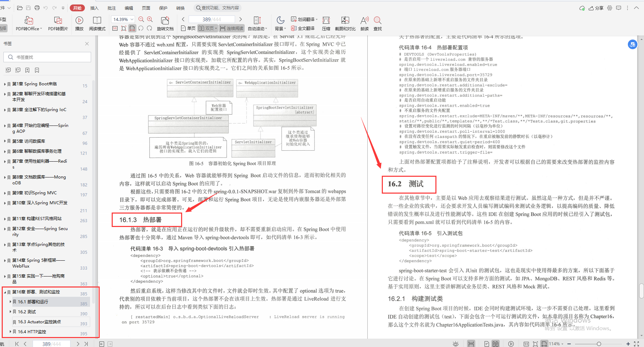
Task: Start slideshow with the 播放 button
Action: 79,24
